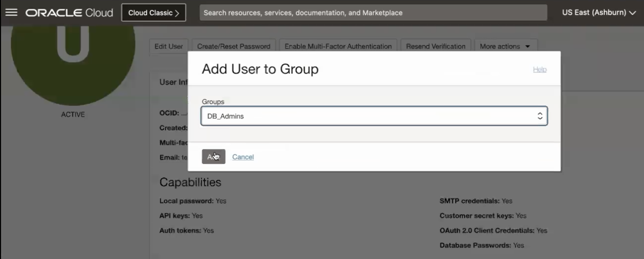Expand the More actions dropdown
This screenshot has height=259, width=644.
(505, 46)
